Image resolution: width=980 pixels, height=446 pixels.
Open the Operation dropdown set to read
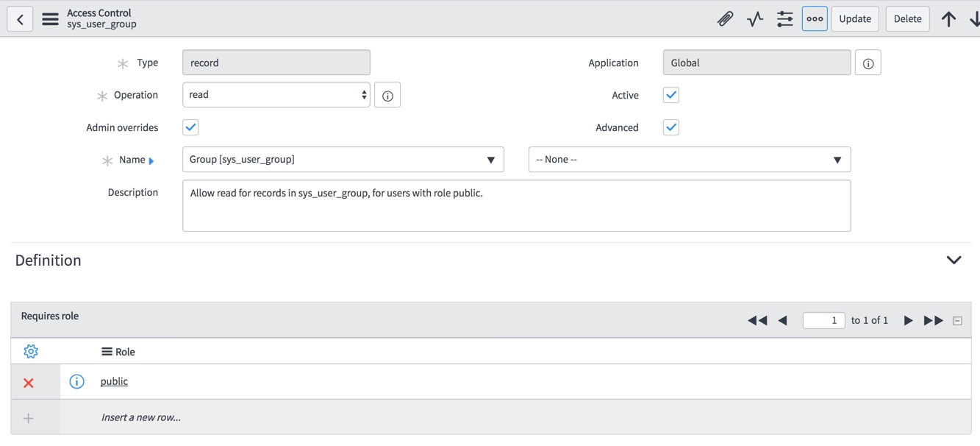(276, 95)
